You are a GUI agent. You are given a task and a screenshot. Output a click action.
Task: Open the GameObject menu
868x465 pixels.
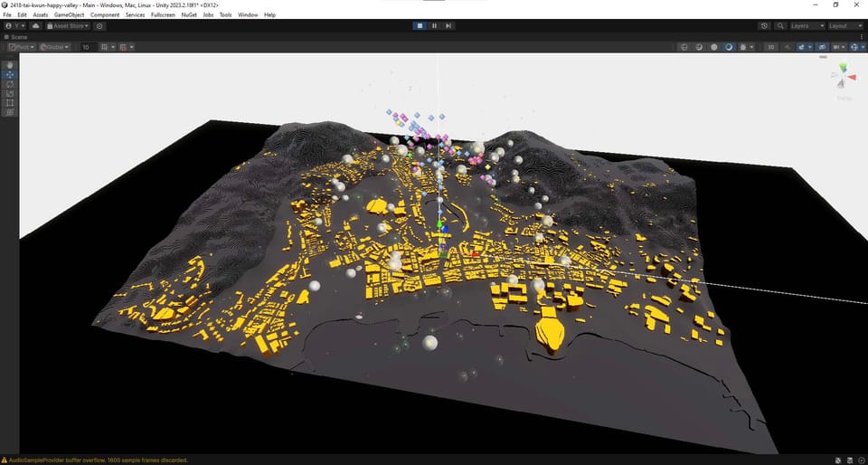[x=70, y=15]
